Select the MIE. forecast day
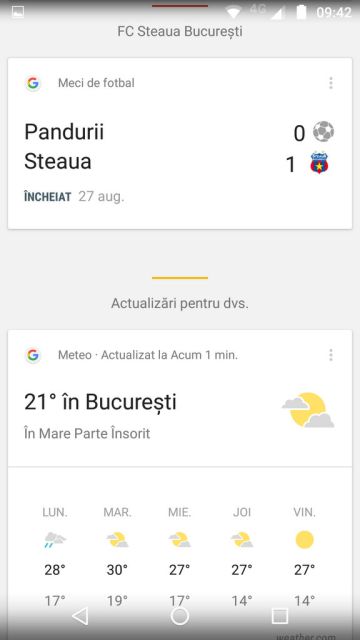The height and width of the screenshot is (640, 360). [180, 557]
